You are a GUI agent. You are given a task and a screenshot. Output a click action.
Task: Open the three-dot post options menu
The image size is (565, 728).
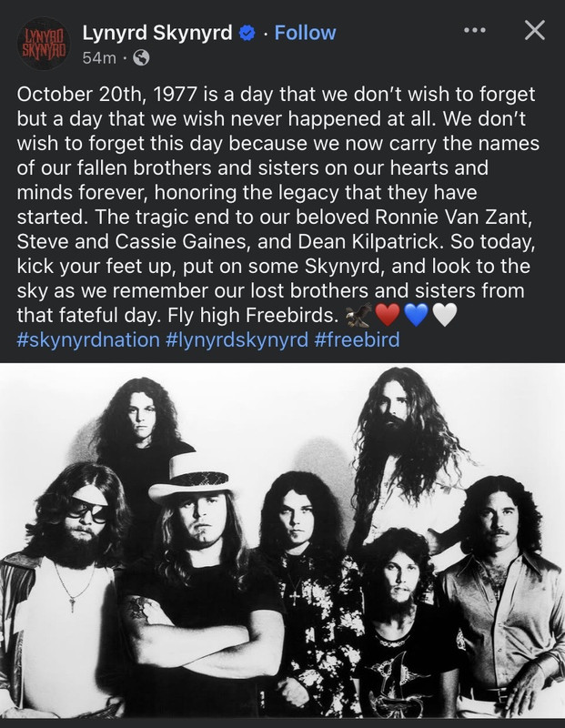[475, 31]
